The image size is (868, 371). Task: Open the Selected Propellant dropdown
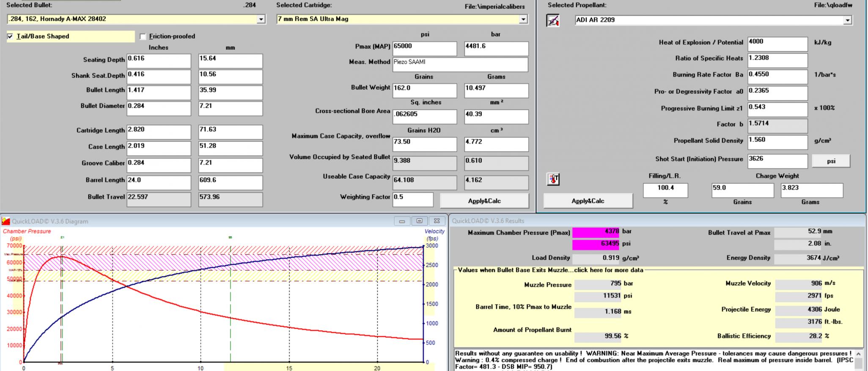pos(847,20)
